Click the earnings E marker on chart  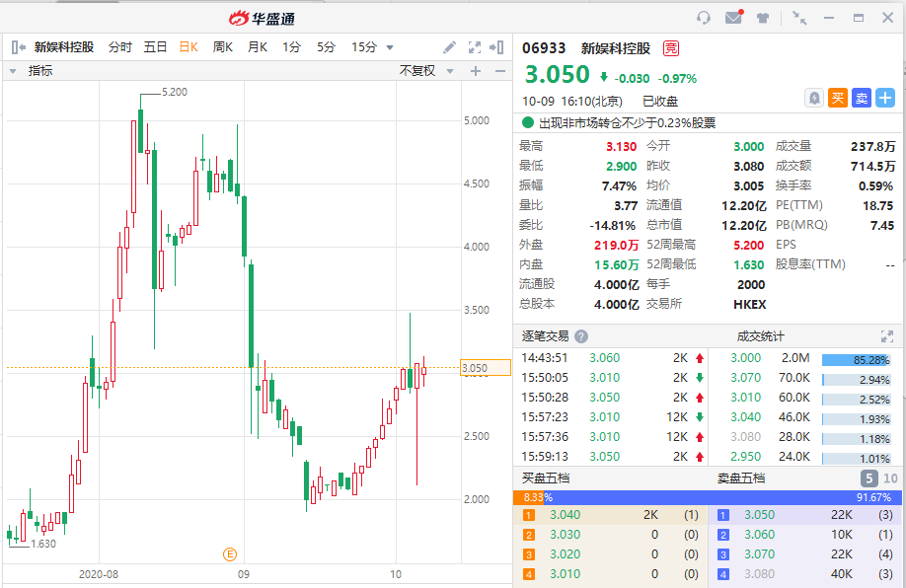pos(230,554)
